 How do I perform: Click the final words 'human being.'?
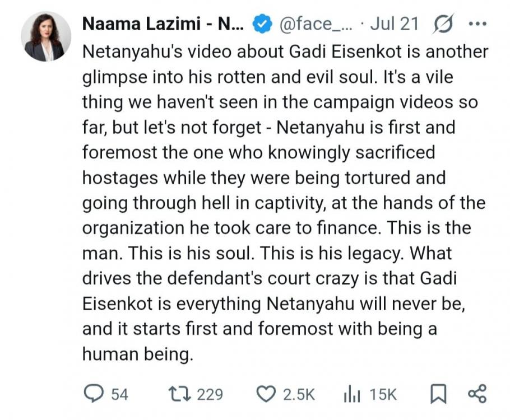138,354
